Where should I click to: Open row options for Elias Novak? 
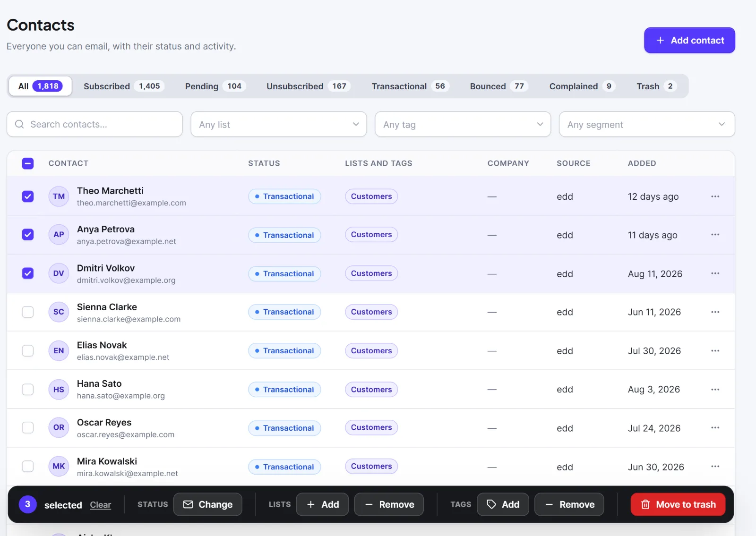[715, 351]
